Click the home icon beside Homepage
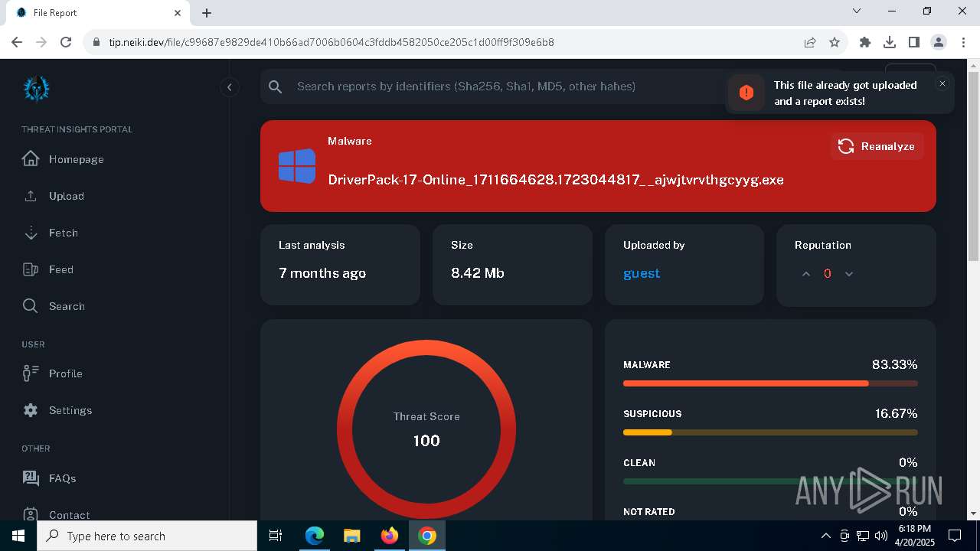The height and width of the screenshot is (551, 980). click(31, 158)
